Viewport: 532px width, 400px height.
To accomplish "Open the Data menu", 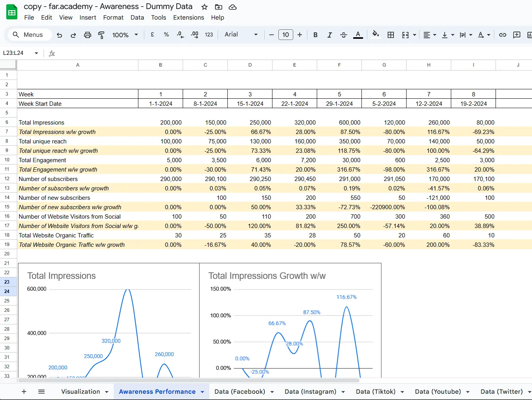I will pos(137,18).
